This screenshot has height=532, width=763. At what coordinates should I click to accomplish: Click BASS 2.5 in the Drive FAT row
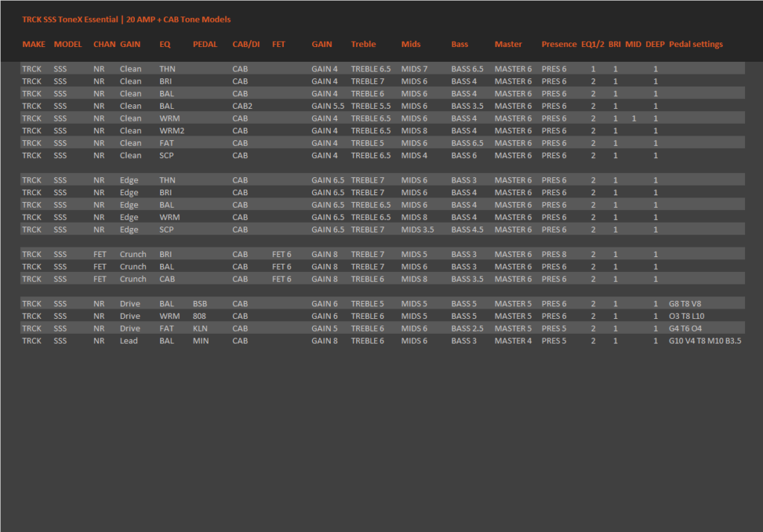point(467,329)
